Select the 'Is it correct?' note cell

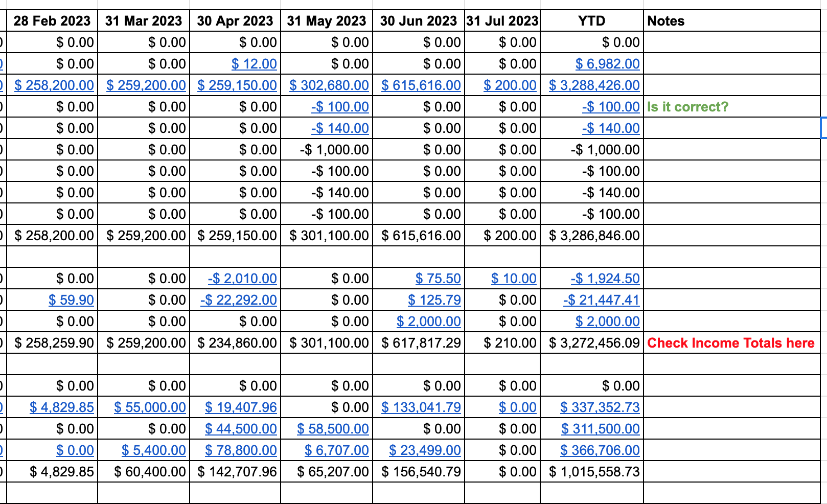pos(732,107)
